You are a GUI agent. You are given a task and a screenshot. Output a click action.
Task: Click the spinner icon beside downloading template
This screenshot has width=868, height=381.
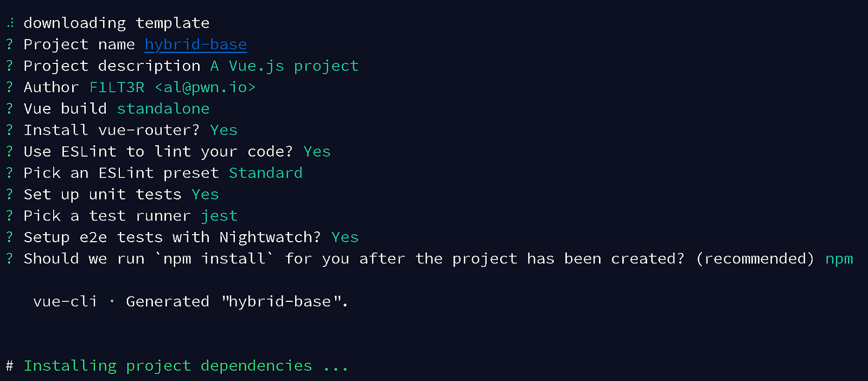click(10, 23)
